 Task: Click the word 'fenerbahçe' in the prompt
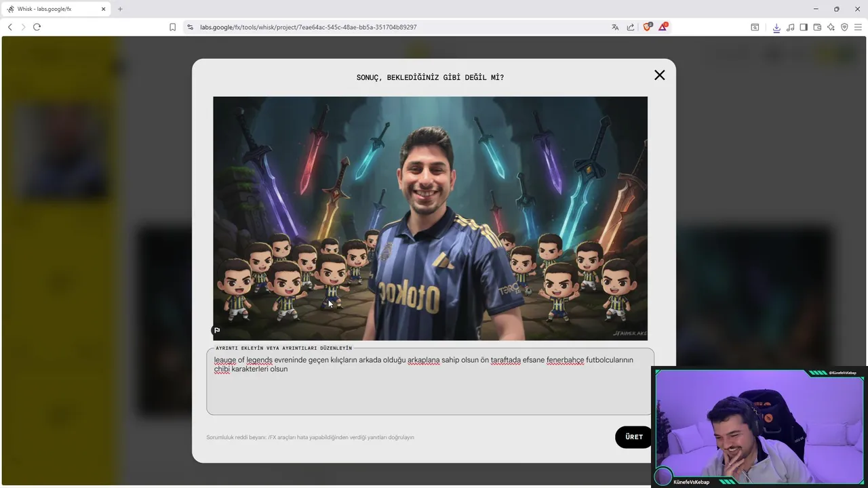pyautogui.click(x=565, y=360)
